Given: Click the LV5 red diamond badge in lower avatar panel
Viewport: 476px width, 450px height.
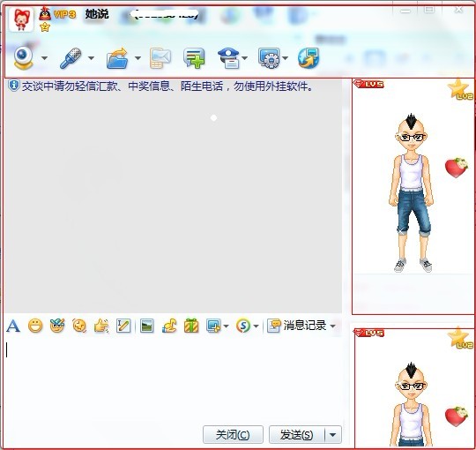Looking at the screenshot, I should coord(368,333).
